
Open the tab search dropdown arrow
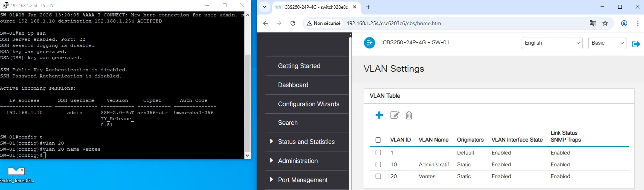click(265, 7)
